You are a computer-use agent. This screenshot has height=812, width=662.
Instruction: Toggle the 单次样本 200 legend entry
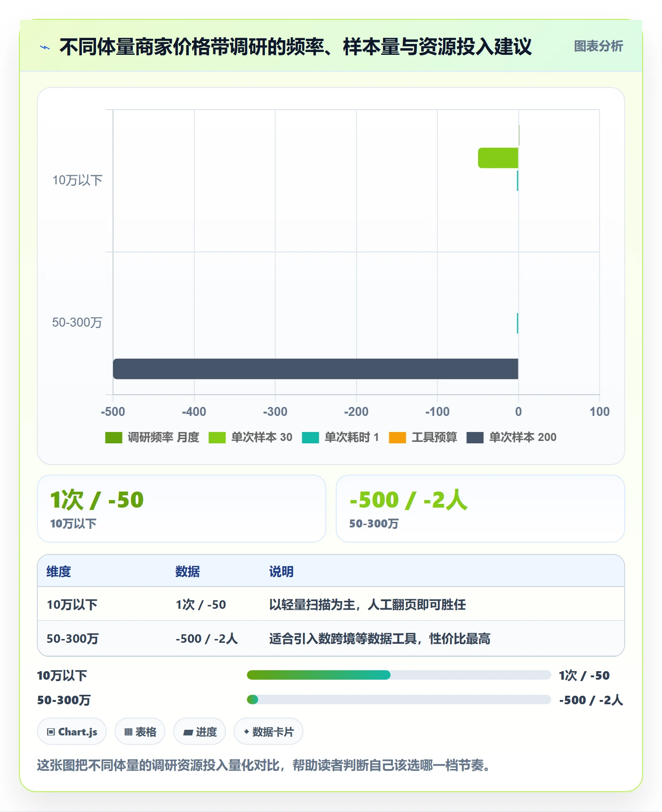511,438
